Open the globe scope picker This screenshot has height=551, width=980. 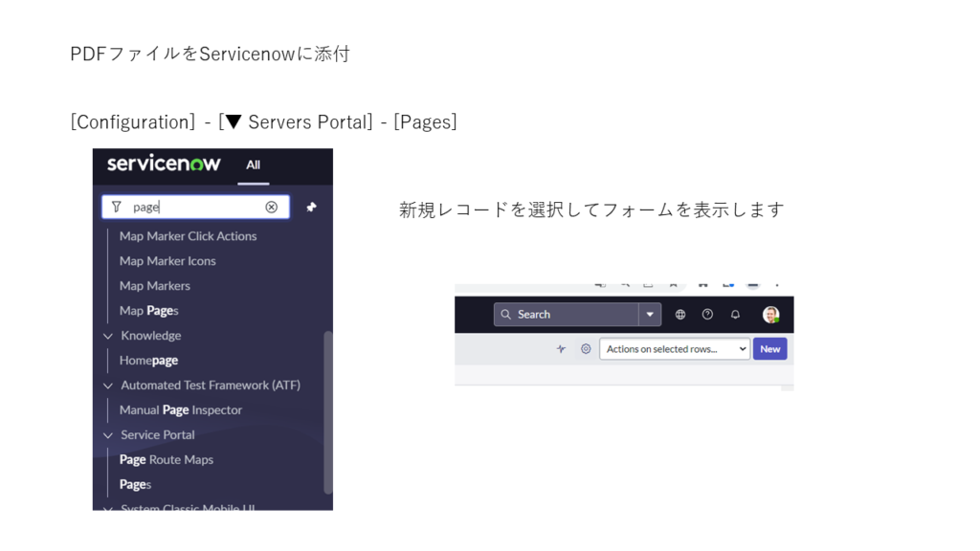(680, 314)
